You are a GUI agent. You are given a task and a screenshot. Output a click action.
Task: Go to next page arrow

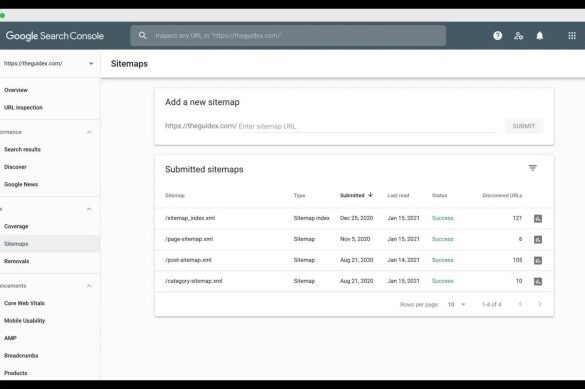coord(539,304)
